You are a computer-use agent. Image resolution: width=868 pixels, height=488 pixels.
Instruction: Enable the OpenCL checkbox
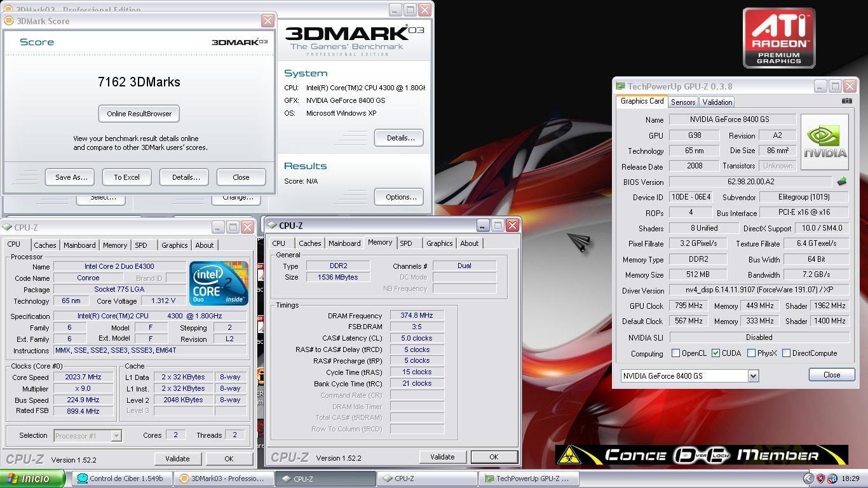pyautogui.click(x=675, y=353)
